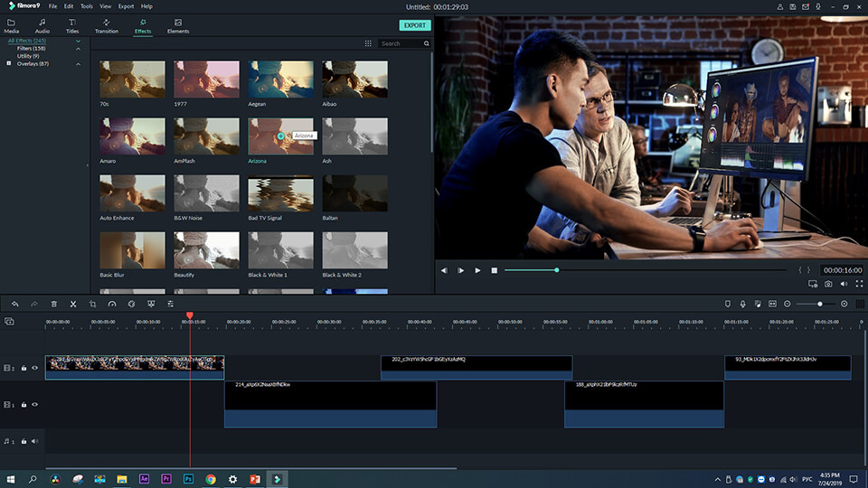Collapse the effects sidebar with the side arrow

tap(87, 164)
